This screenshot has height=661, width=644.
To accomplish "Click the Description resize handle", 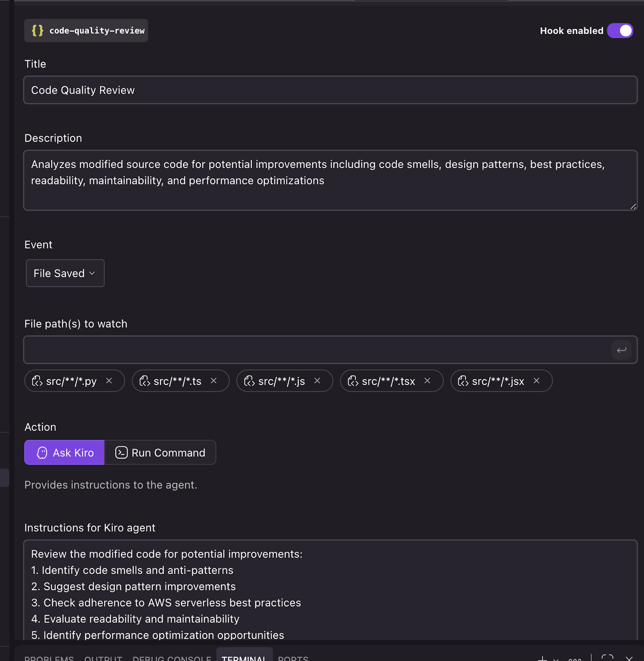I will click(633, 207).
